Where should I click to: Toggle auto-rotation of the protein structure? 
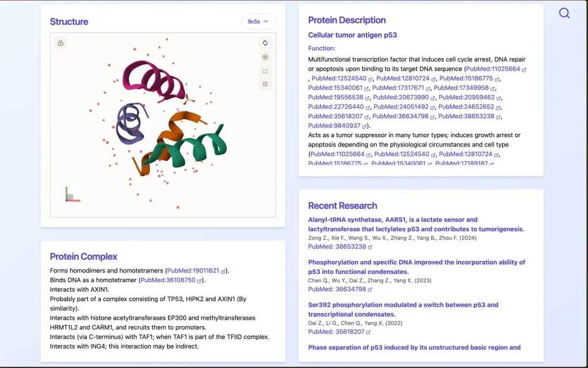click(x=265, y=57)
